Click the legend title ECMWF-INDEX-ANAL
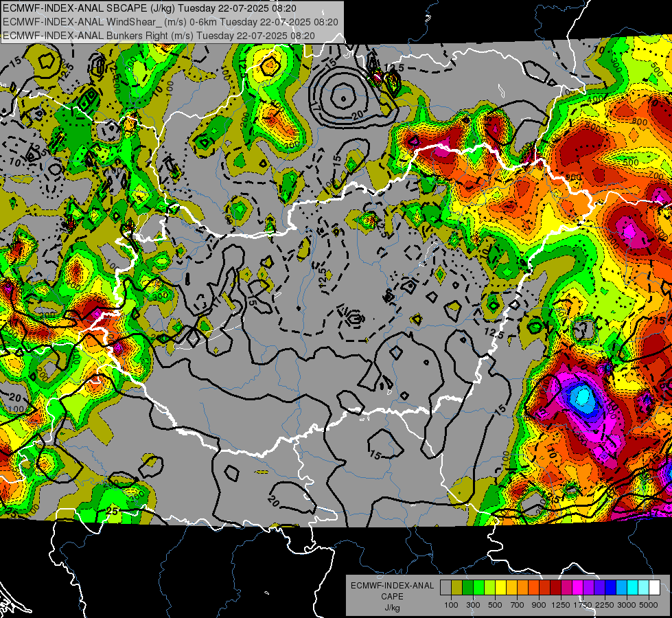This screenshot has height=618, width=672. (392, 586)
